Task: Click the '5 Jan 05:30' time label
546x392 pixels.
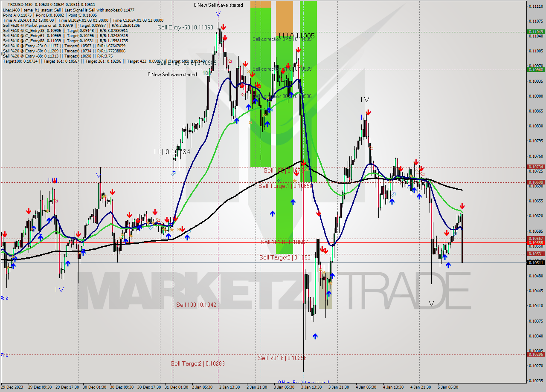Action: (x=448, y=387)
